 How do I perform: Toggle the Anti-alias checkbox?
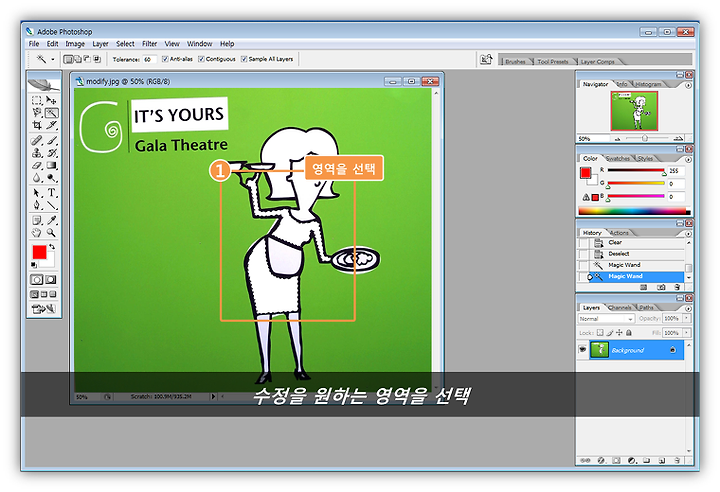pos(165,59)
